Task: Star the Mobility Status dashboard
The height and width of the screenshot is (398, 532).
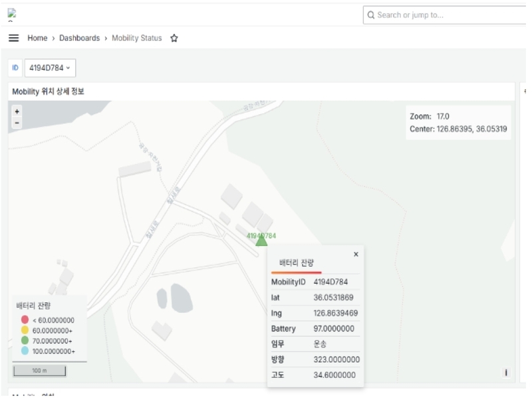Action: [x=174, y=38]
